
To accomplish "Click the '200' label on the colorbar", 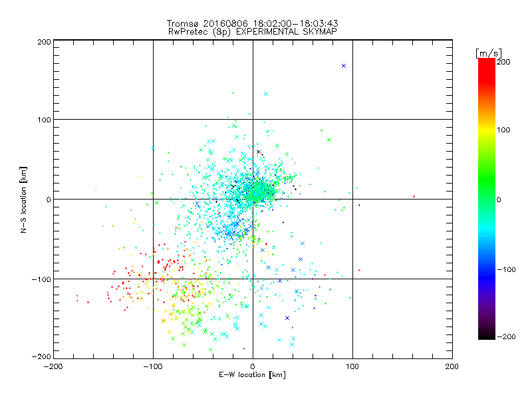I will (503, 62).
